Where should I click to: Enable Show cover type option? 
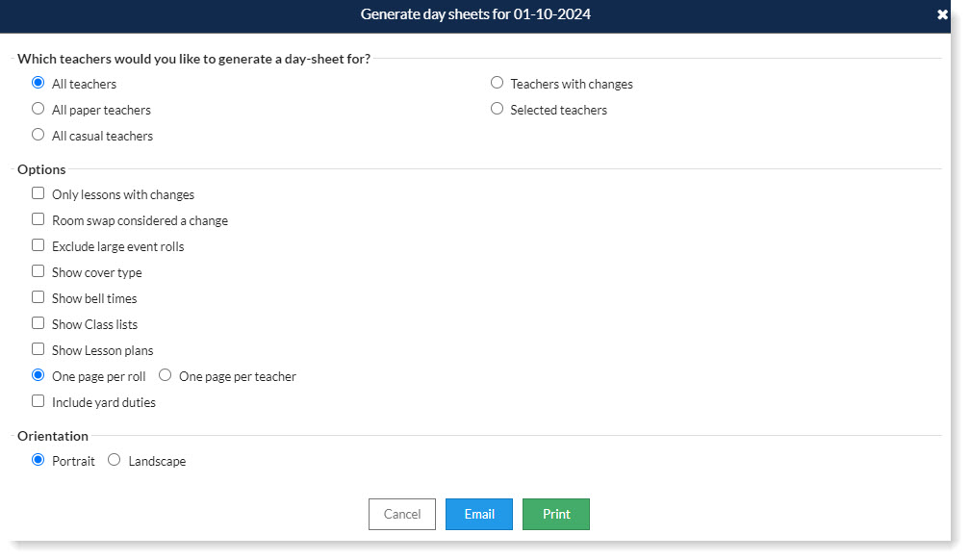pos(38,271)
